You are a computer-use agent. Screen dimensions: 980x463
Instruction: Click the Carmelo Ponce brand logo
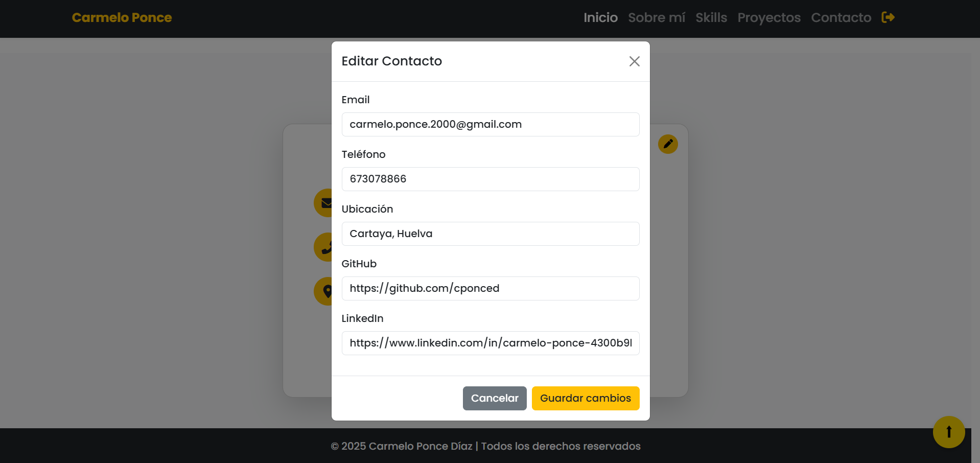(x=122, y=17)
